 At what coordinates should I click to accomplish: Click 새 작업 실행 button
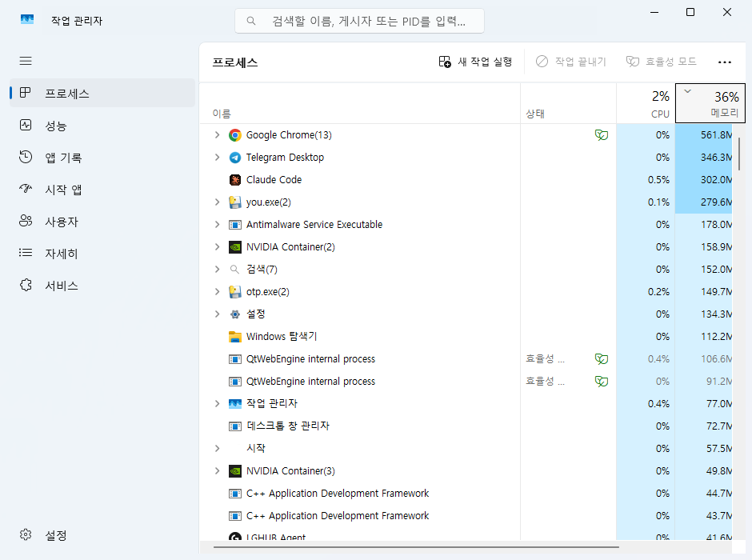pos(475,62)
